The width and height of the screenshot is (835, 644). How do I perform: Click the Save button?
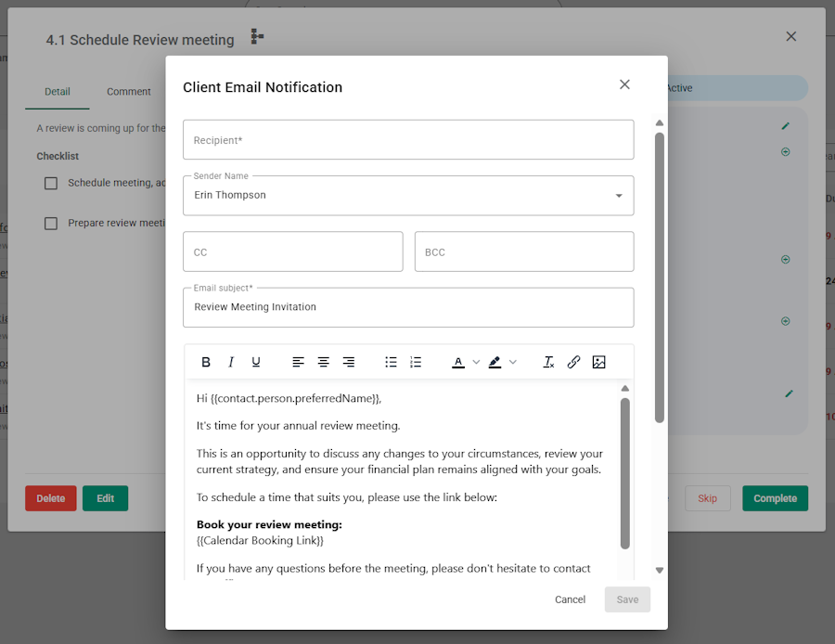pos(627,599)
